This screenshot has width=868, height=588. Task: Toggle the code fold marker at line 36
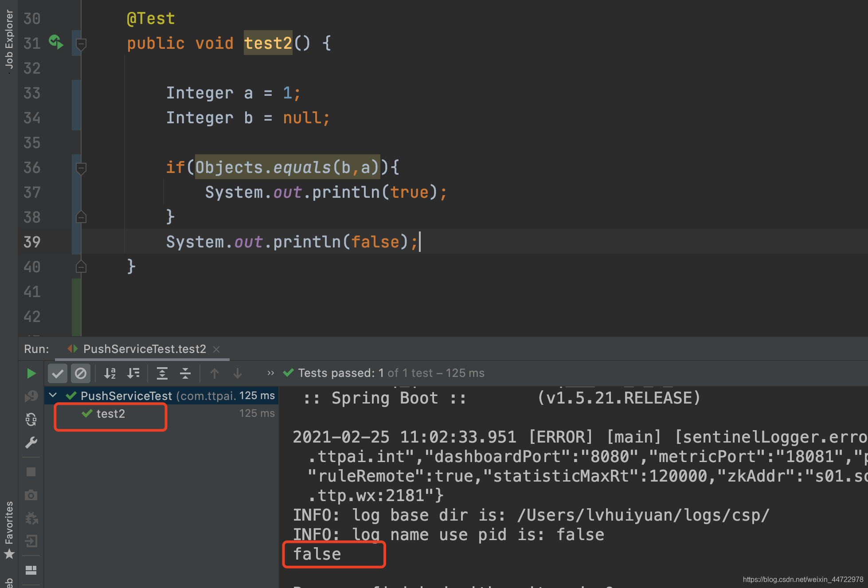[x=81, y=169]
